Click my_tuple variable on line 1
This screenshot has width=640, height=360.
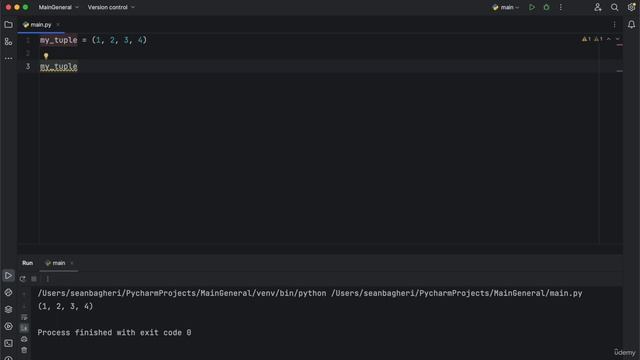tap(58, 40)
